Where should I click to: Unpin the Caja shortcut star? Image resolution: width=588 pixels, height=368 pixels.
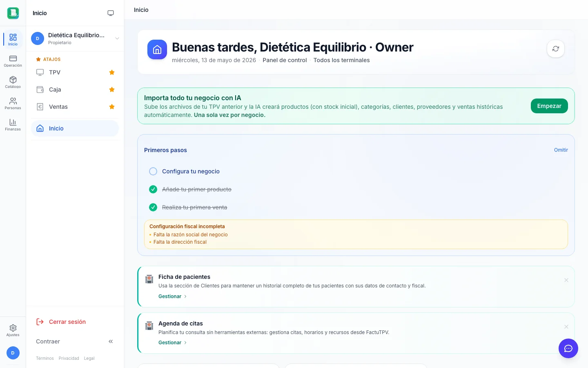112,90
